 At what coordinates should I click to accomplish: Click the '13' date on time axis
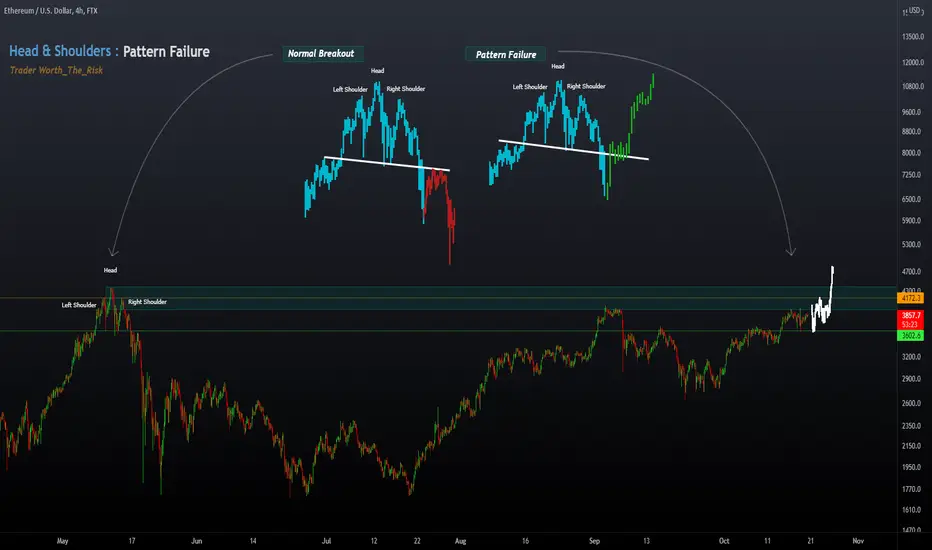(646, 541)
